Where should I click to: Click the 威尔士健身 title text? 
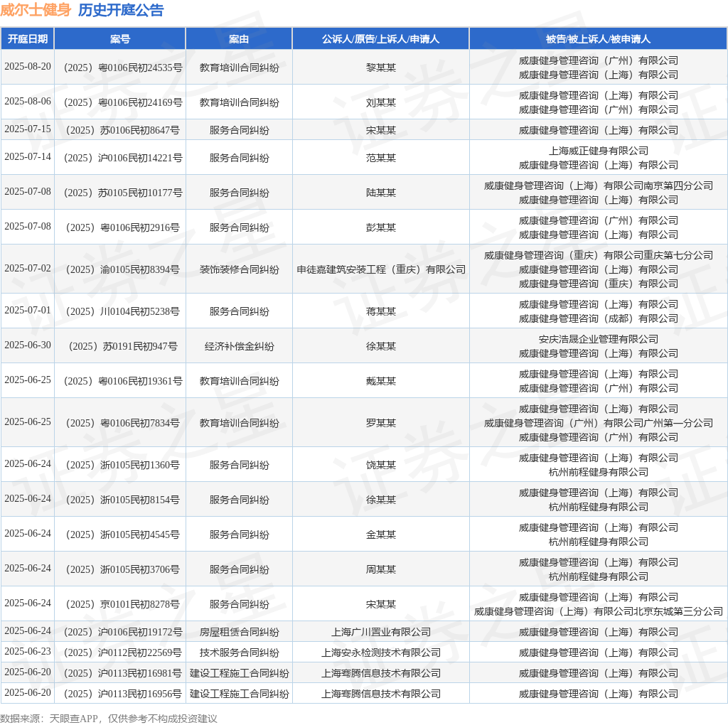coord(36,10)
